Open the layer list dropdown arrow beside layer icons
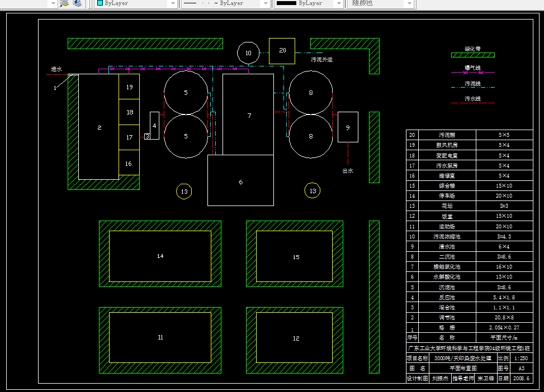 53,3
